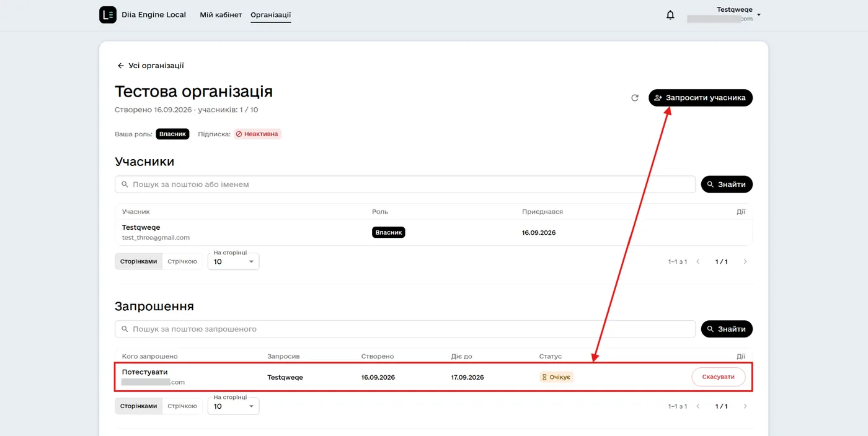The width and height of the screenshot is (868, 436).
Task: Switch the Запрошення list to Стрічкою view
Action: coord(182,406)
